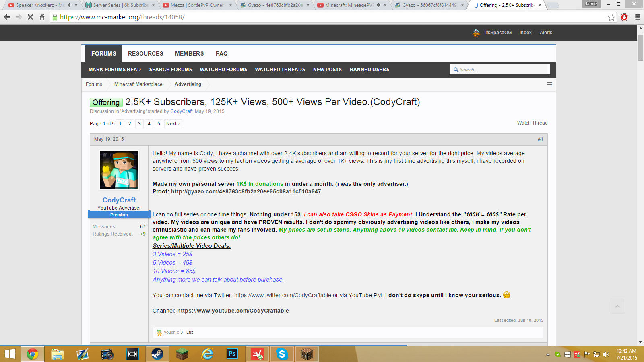Image resolution: width=644 pixels, height=362 pixels.
Task: Switch to Gyazo 56067cf8f814449 tab
Action: (x=429, y=5)
